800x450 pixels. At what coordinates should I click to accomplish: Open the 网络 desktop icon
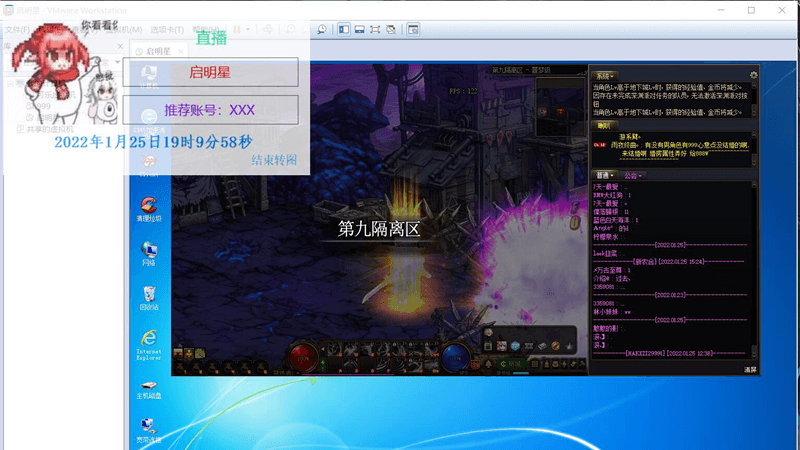coord(148,254)
